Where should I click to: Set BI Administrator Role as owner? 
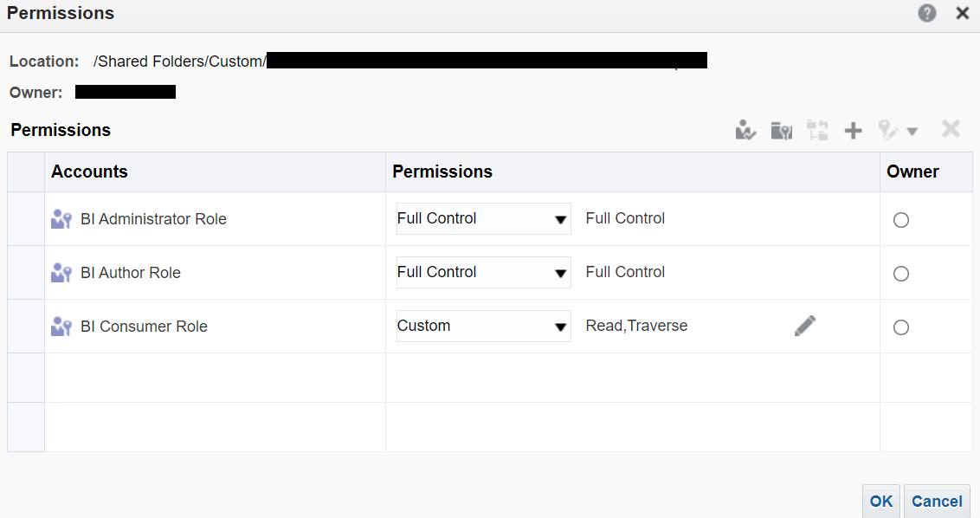(x=900, y=220)
